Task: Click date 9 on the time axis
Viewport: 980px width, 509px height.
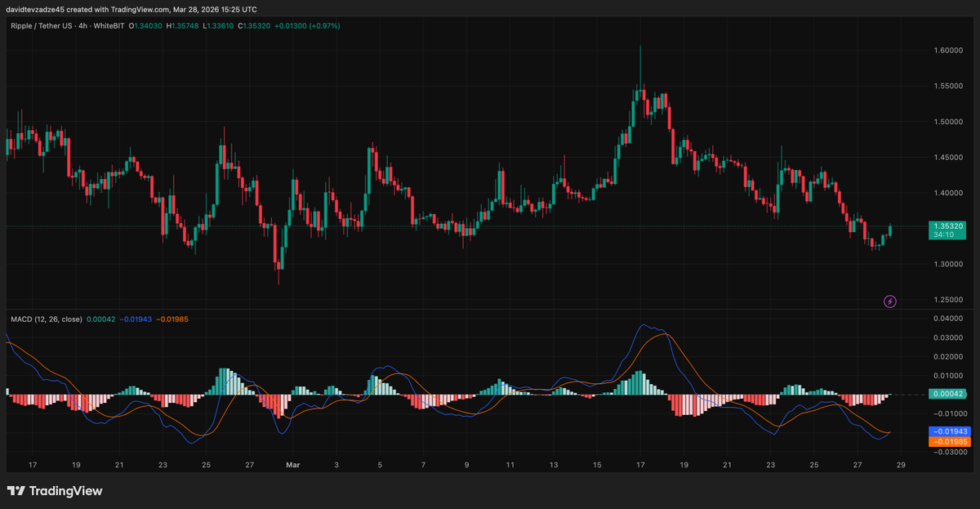Action: point(466,465)
